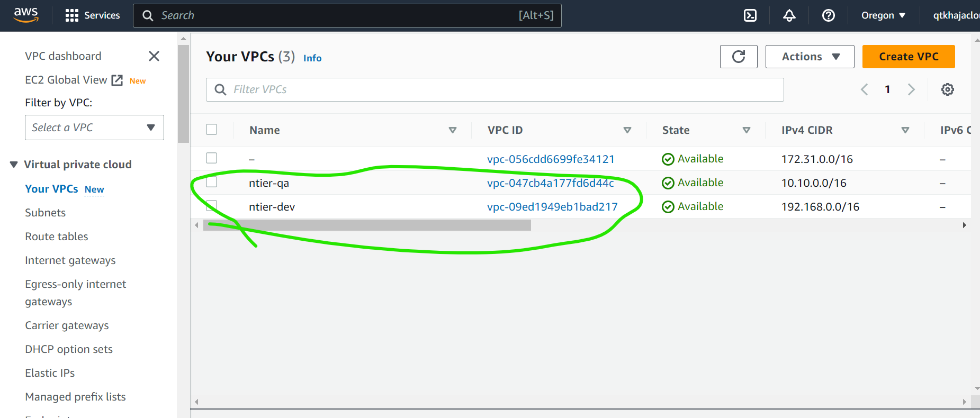980x418 pixels.
Task: Tick the select-all VPCs header checkbox
Action: [212, 130]
